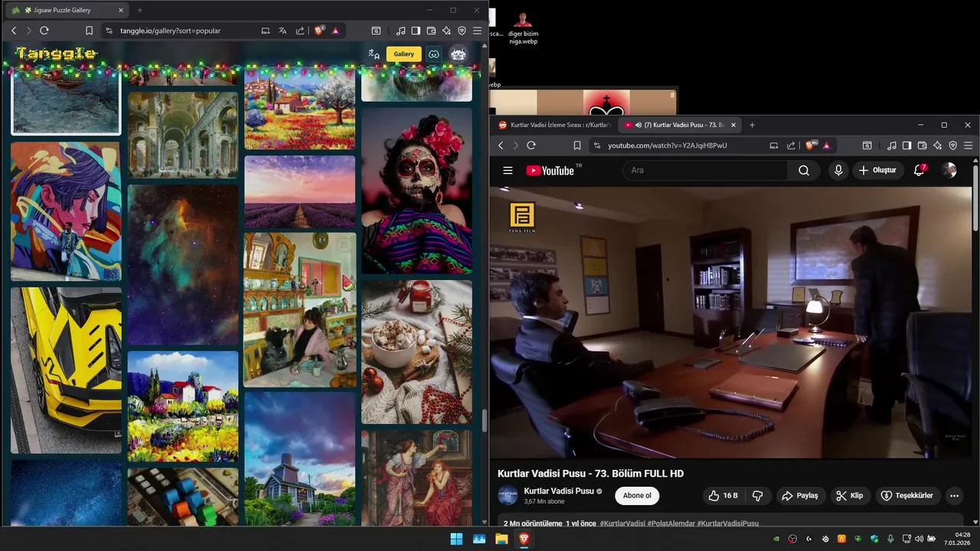This screenshot has width=980, height=551.
Task: Bookmark the tanggle.io gallery page
Action: pyautogui.click(x=89, y=31)
